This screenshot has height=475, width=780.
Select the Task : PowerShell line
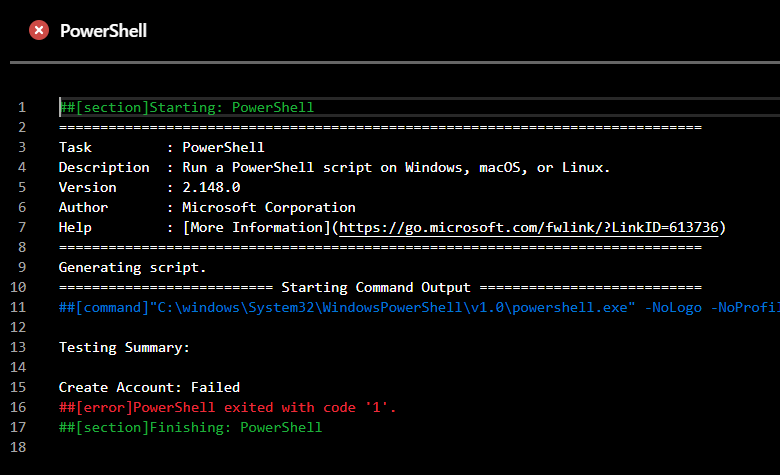(162, 148)
